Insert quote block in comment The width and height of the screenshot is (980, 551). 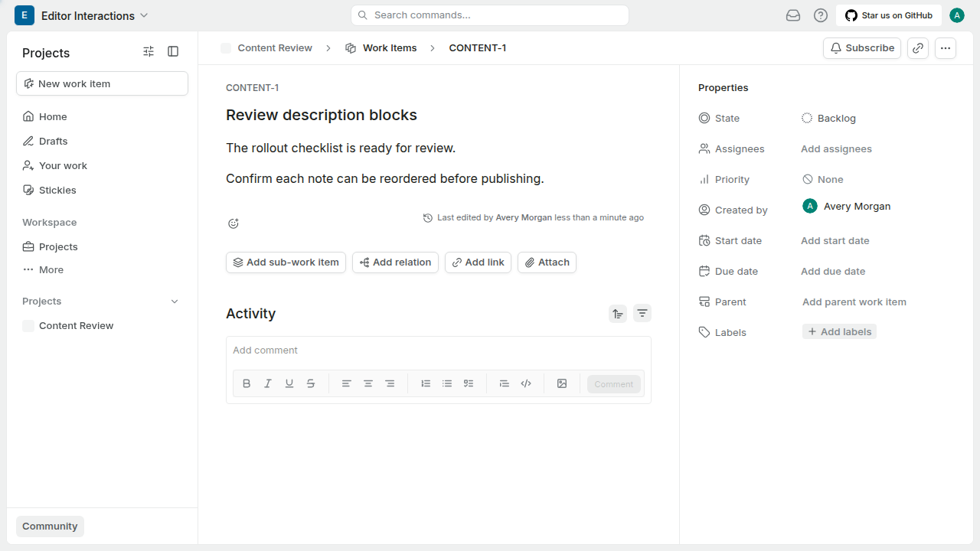tap(504, 383)
